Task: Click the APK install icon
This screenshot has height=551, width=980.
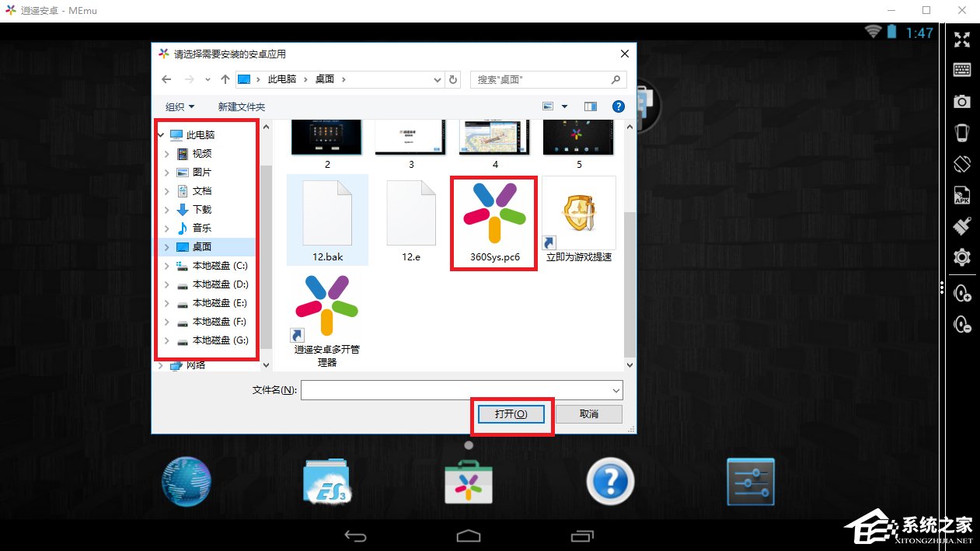Action: (962, 195)
